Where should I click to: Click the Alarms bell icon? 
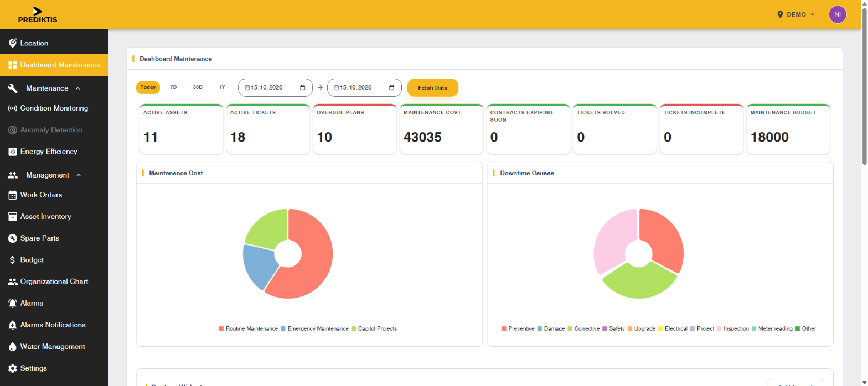tap(12, 303)
